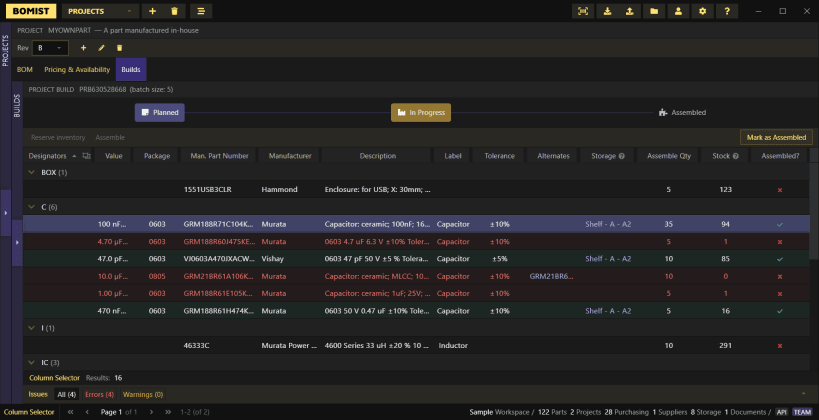Click Mark as Assembled button

[x=776, y=137]
